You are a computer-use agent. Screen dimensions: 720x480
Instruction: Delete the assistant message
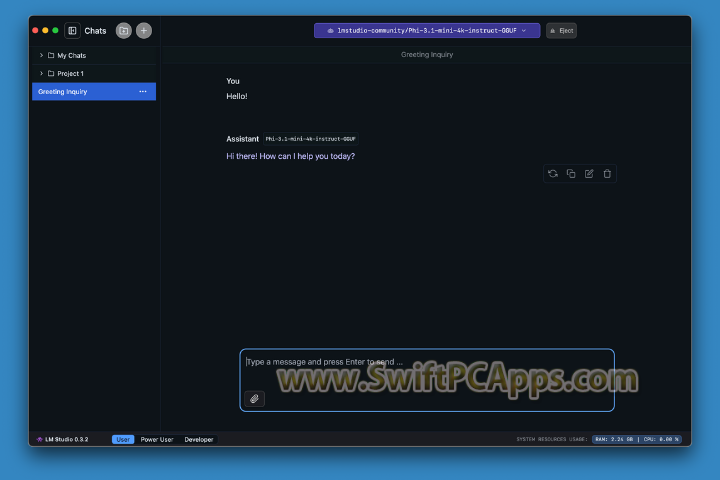[607, 174]
